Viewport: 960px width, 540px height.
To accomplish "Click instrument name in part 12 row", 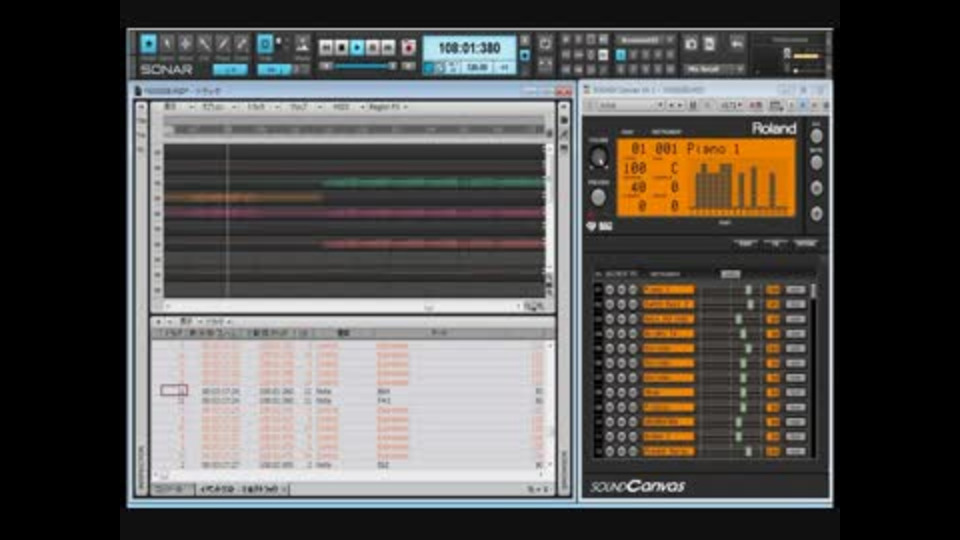I will (668, 451).
